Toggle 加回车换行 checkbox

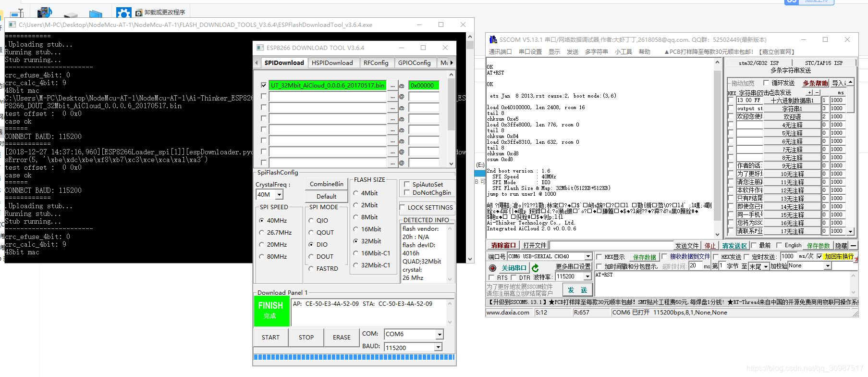coord(819,256)
